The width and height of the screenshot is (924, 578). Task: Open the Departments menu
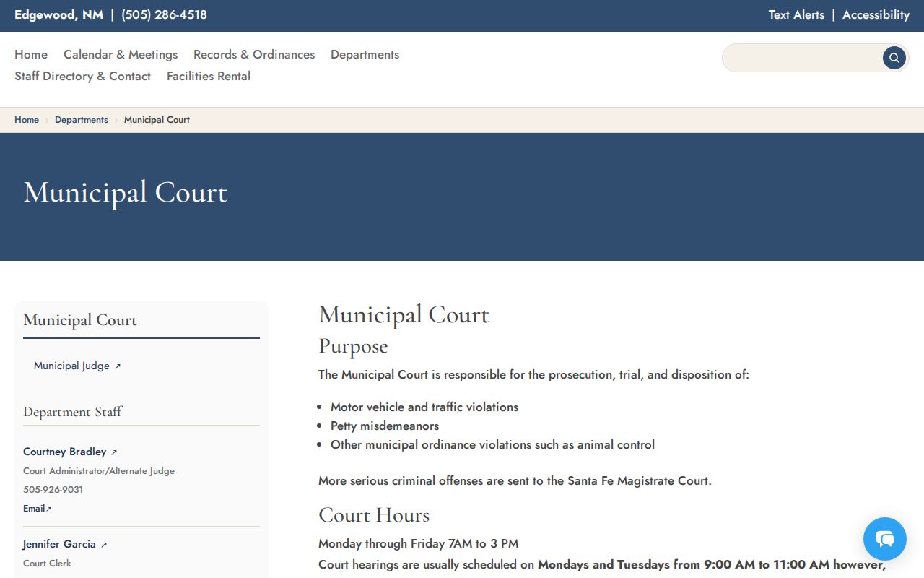pos(365,54)
